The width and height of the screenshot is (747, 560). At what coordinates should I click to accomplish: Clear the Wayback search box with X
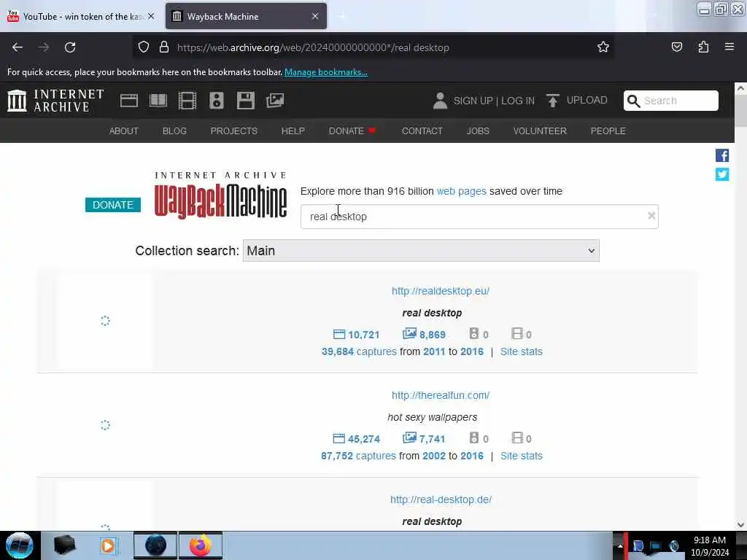pos(651,216)
